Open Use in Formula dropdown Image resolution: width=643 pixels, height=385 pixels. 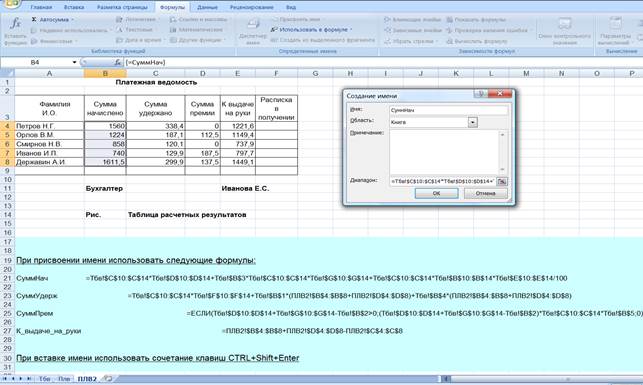(x=311, y=30)
